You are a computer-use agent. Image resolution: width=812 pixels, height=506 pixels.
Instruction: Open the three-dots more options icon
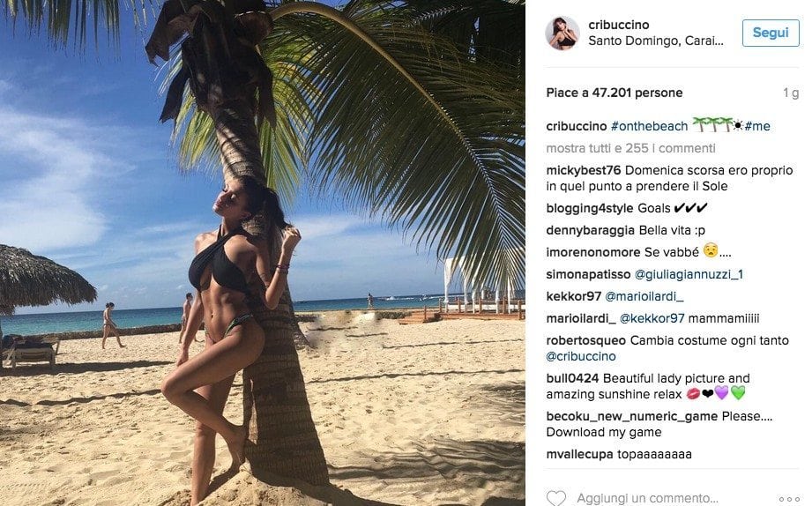789,499
